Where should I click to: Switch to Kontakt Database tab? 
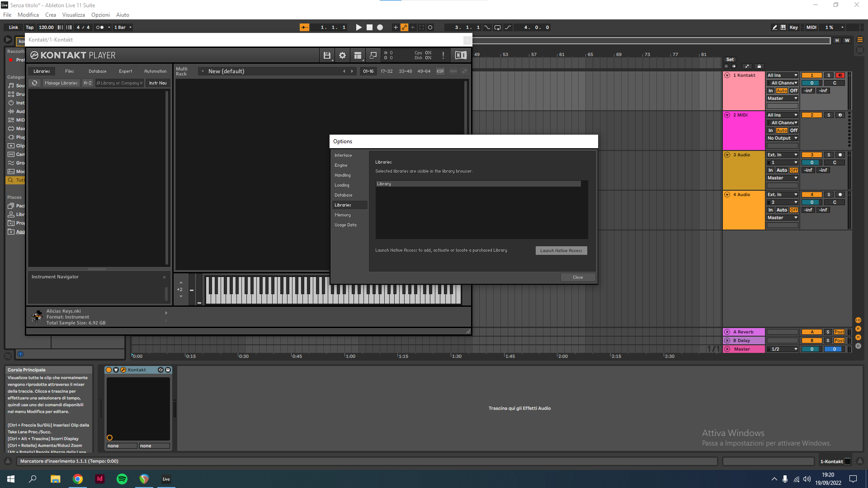click(97, 71)
